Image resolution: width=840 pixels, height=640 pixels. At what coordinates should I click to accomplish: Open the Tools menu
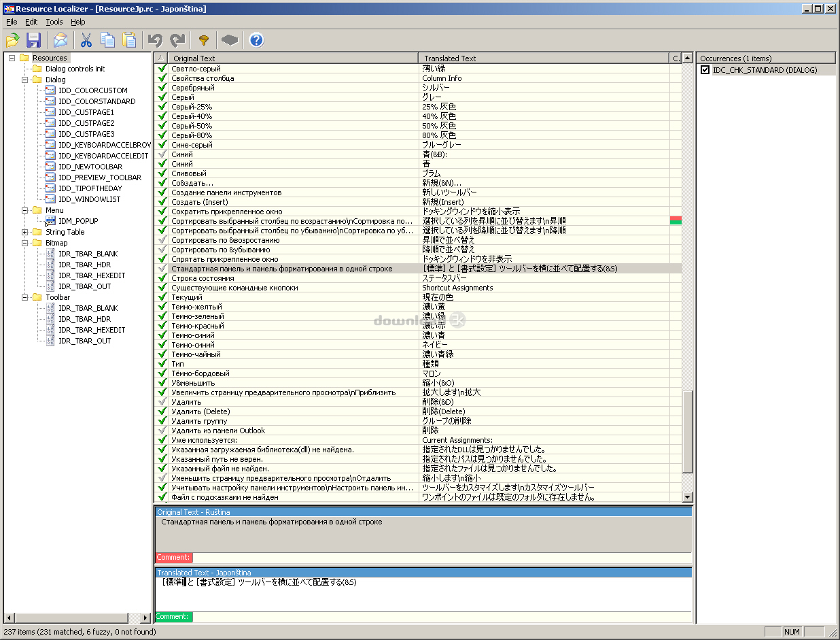pos(54,22)
